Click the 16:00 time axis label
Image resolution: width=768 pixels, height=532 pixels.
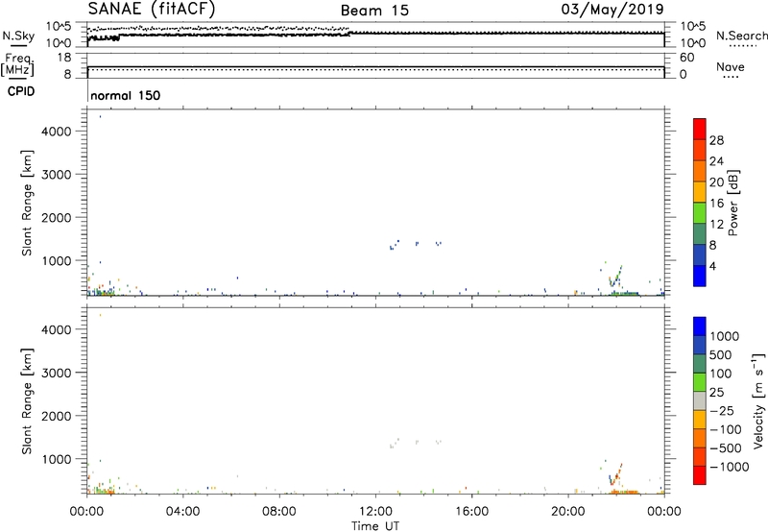click(x=471, y=512)
